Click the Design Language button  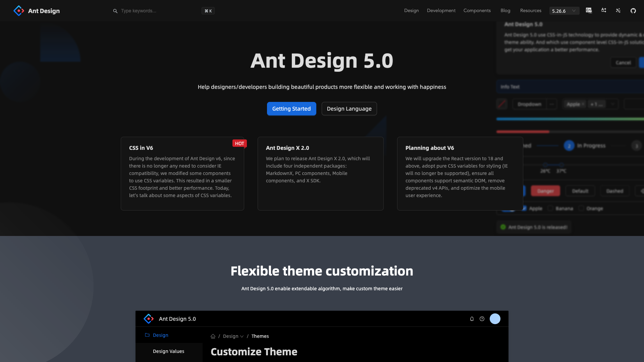pos(349,109)
